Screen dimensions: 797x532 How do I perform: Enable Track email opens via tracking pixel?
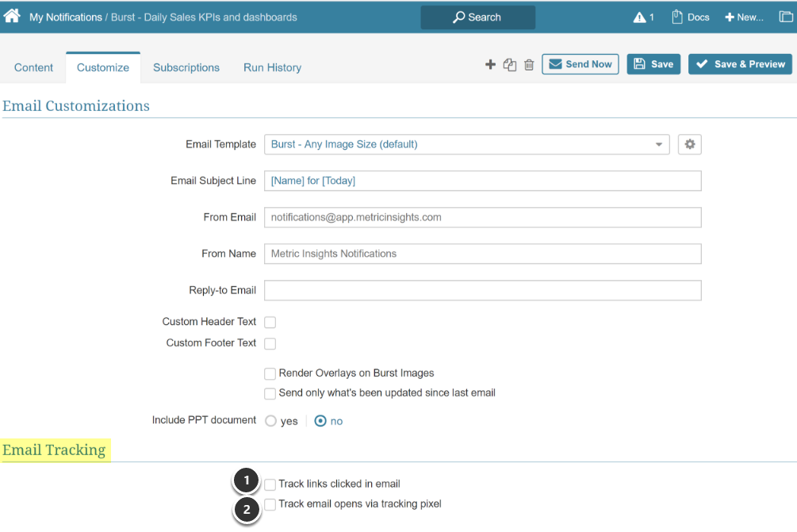click(x=270, y=504)
